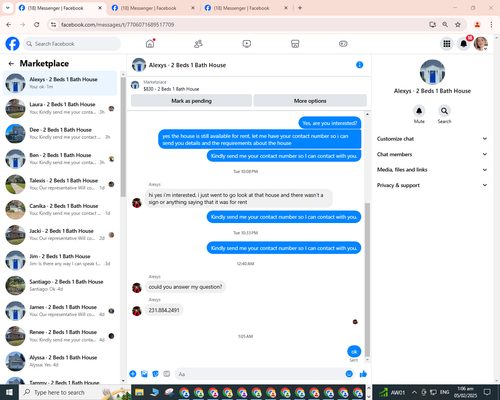Switch to the second Messenger browser tab
This screenshot has width=500, height=400.
(x=153, y=8)
